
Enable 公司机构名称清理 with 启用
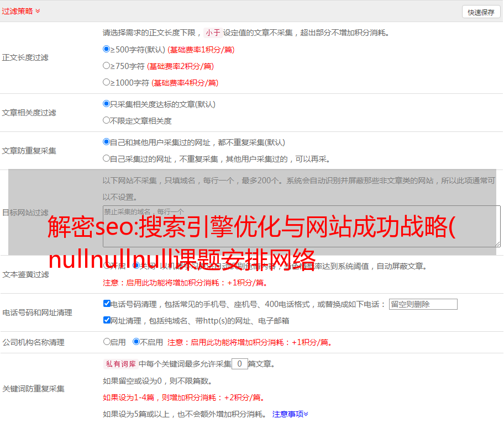(x=107, y=342)
